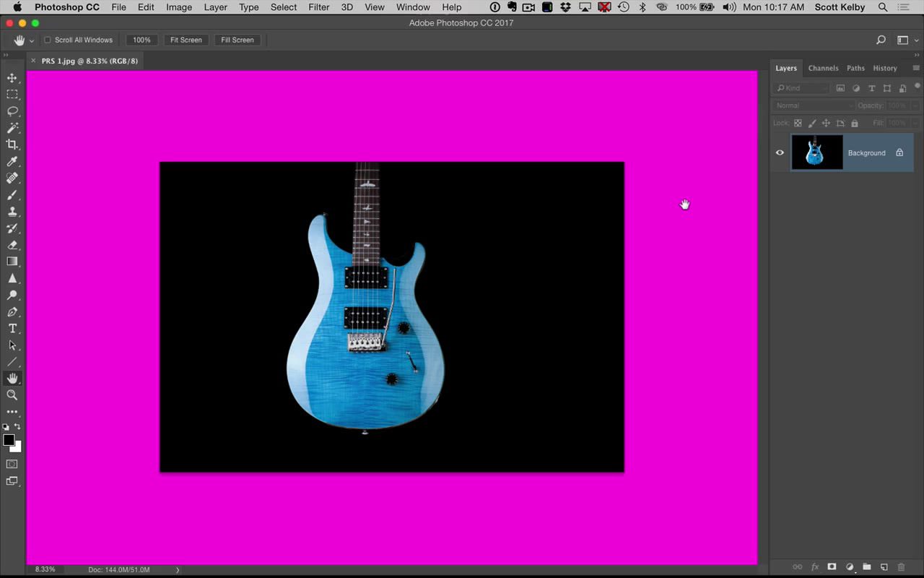
Task: Open the Filter menu
Action: (318, 7)
